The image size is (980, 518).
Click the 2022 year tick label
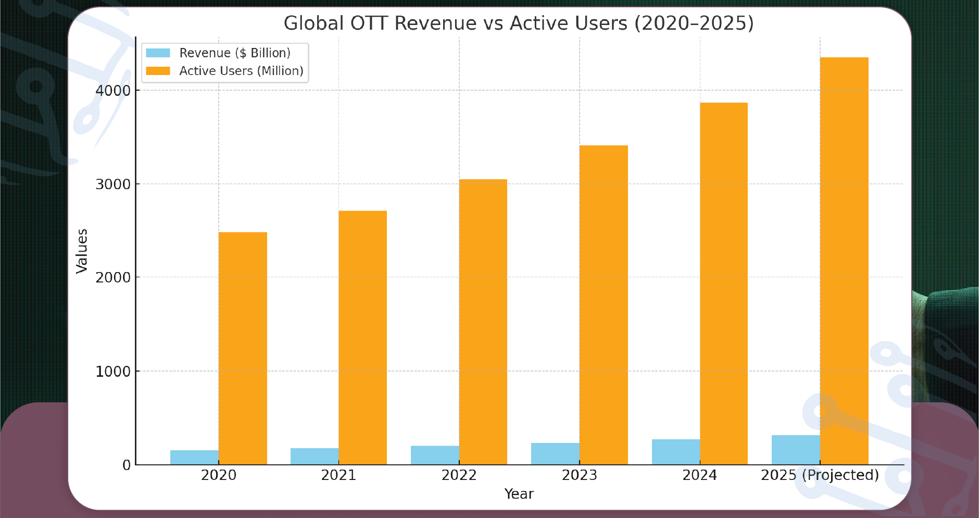click(x=459, y=475)
